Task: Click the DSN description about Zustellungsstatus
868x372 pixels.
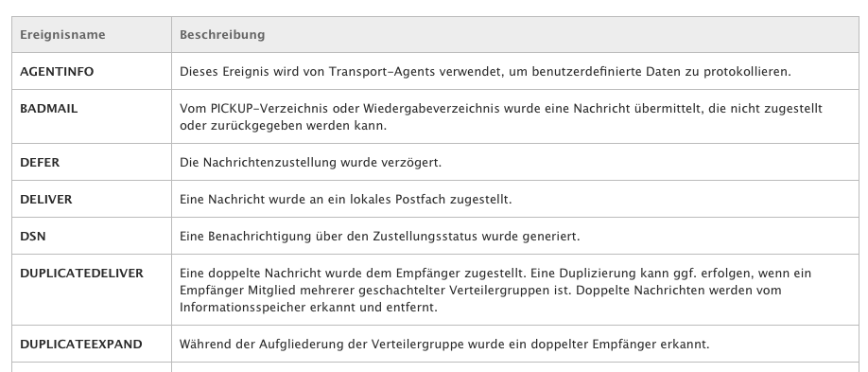Action: pos(380,237)
